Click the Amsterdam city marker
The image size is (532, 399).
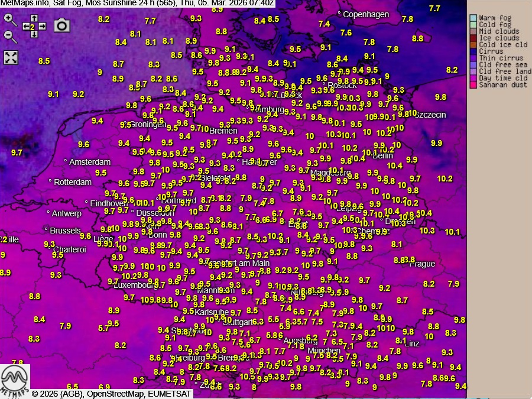tap(66, 161)
